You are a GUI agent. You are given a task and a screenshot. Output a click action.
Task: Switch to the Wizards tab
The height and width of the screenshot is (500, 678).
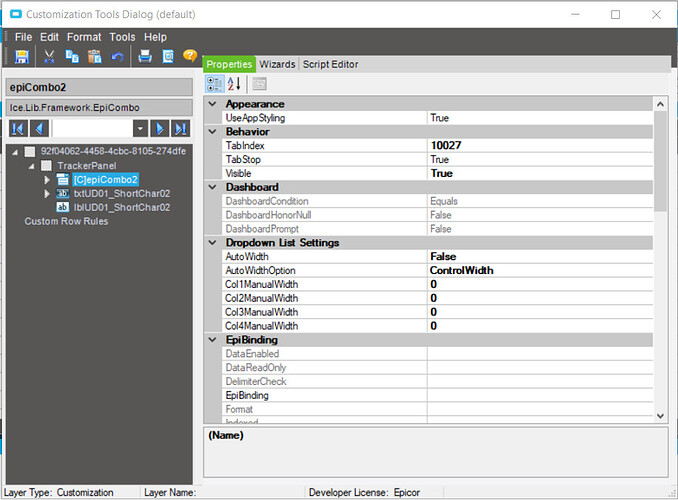tap(277, 64)
